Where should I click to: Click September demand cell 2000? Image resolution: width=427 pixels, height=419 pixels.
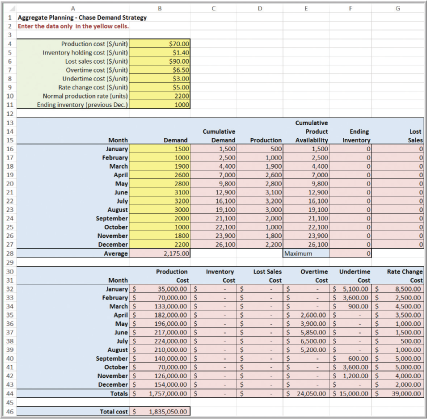click(x=160, y=218)
